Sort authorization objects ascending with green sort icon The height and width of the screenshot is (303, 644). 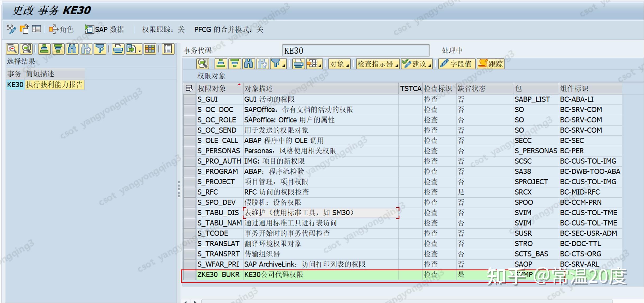click(x=221, y=63)
